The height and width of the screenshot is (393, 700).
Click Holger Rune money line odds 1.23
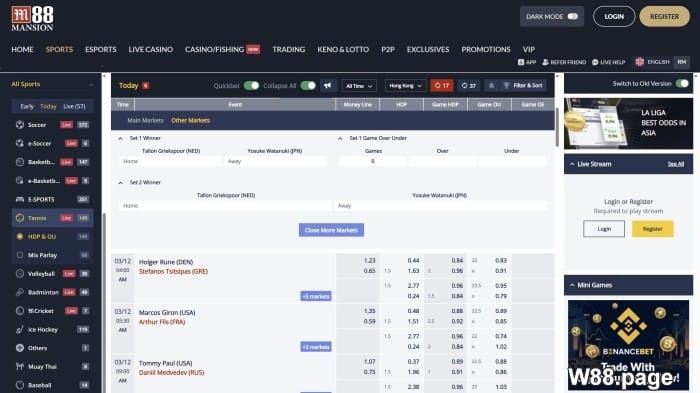pos(370,260)
